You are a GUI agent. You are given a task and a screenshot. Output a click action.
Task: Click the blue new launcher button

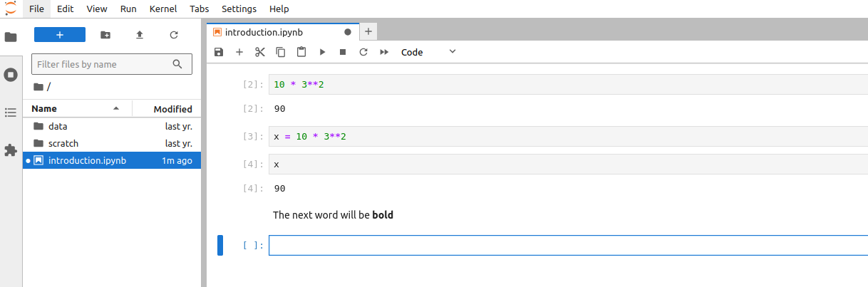tap(60, 35)
